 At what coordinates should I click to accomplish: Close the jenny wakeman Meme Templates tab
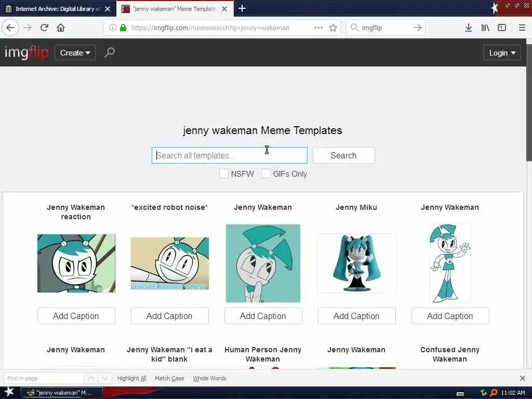point(224,9)
